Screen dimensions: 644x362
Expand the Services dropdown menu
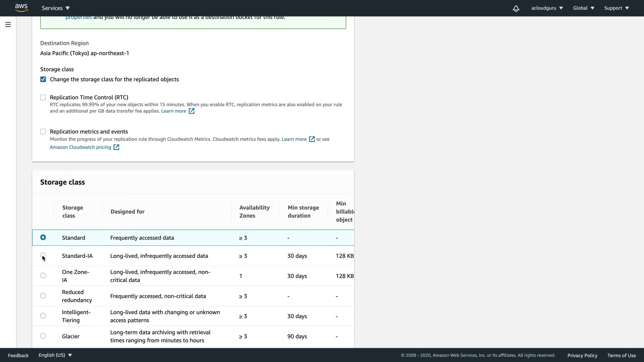(56, 8)
